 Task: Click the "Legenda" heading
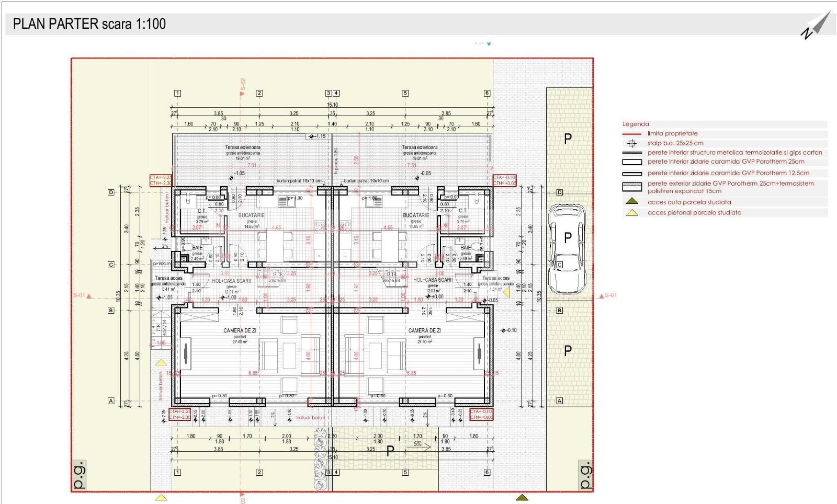(x=636, y=124)
